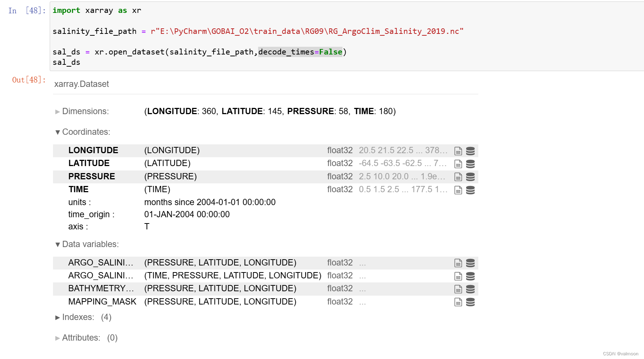
Task: Show attributes for the LONGITUDE coordinate
Action: [458, 150]
